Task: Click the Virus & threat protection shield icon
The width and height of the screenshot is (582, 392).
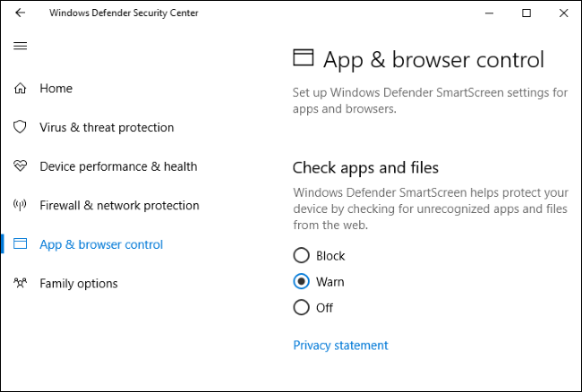Action: [x=21, y=127]
